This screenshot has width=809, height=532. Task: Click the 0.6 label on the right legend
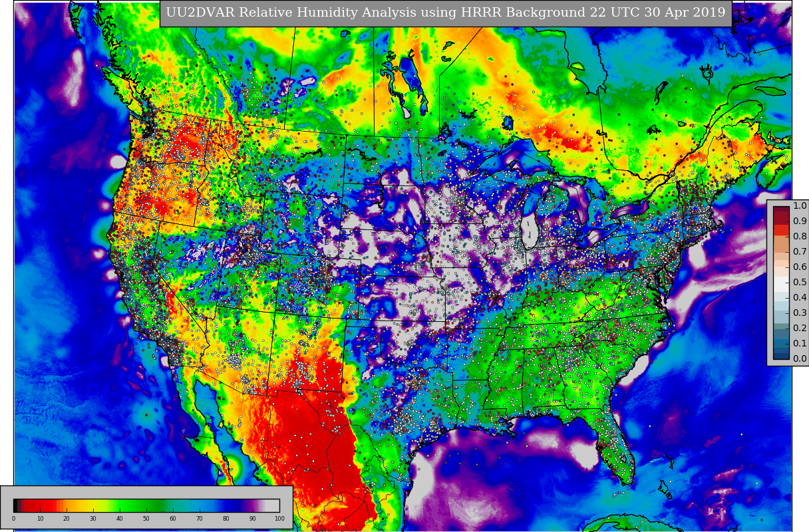[800, 267]
